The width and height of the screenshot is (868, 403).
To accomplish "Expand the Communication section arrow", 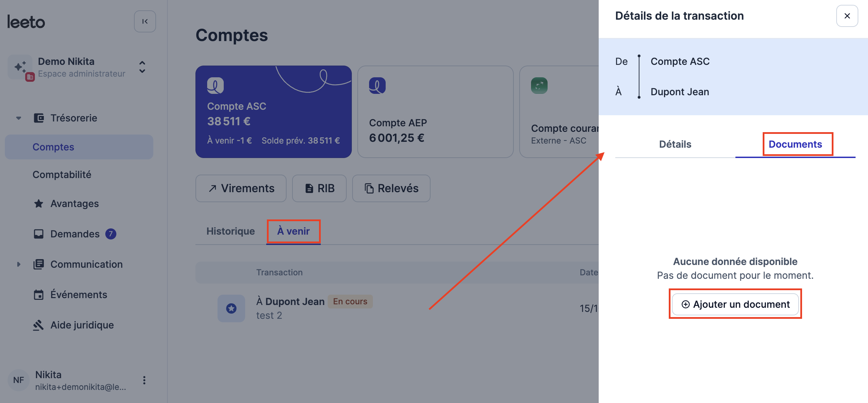I will [19, 264].
